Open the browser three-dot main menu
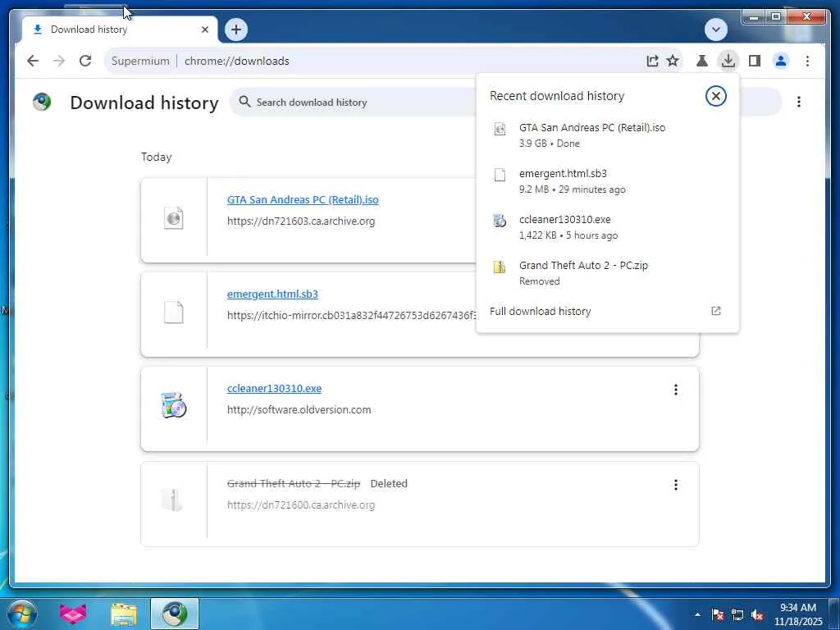This screenshot has height=630, width=840. tap(807, 61)
